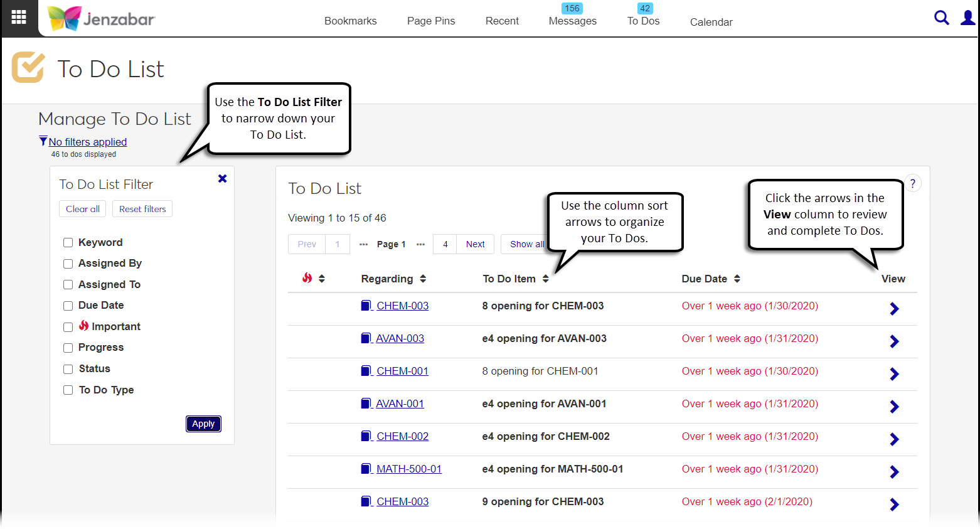The height and width of the screenshot is (529, 980).
Task: Click the filter funnel icon
Action: [43, 141]
